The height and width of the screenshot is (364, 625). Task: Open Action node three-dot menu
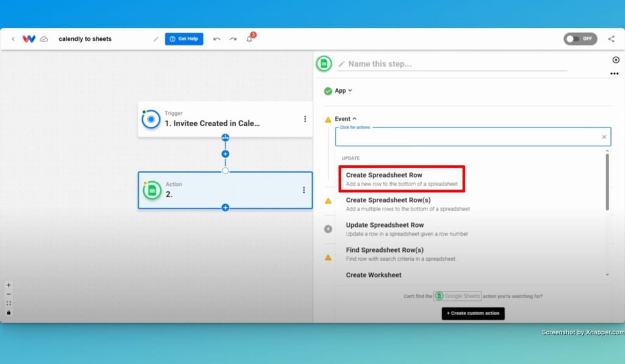tap(304, 190)
